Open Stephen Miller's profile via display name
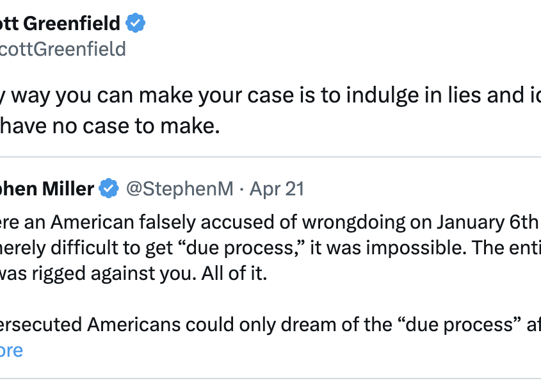541x392 pixels. pos(47,189)
